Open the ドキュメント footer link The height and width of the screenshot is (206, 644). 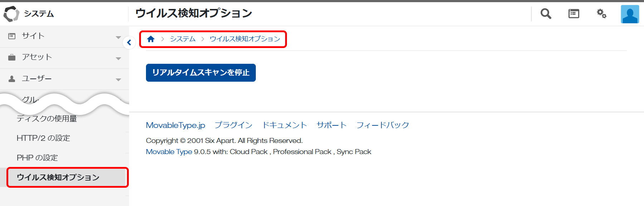point(284,125)
